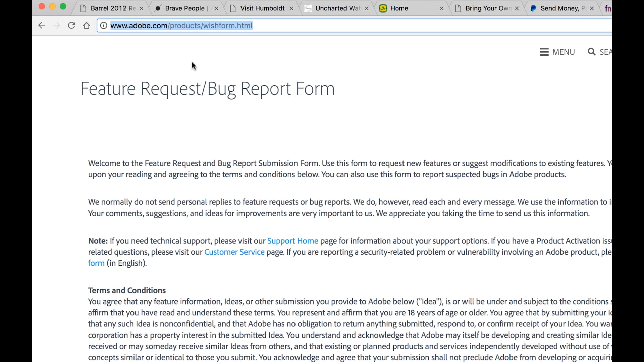This screenshot has width=644, height=362.
Task: Click the yellow macOS minimize button
Action: click(x=52, y=6)
